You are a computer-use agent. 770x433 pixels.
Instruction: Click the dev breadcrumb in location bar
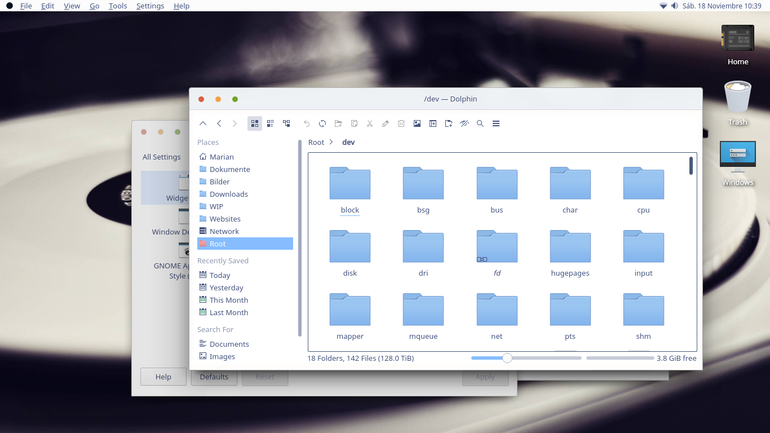[x=348, y=142]
